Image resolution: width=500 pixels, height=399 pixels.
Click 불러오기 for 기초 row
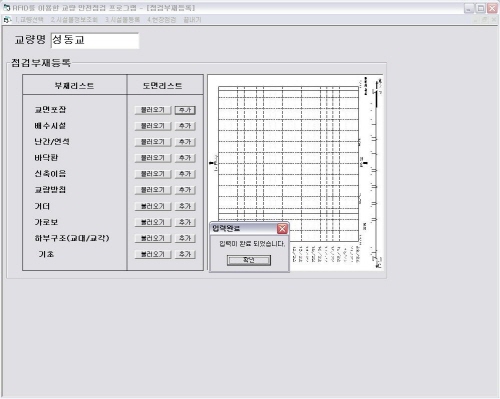click(x=153, y=254)
